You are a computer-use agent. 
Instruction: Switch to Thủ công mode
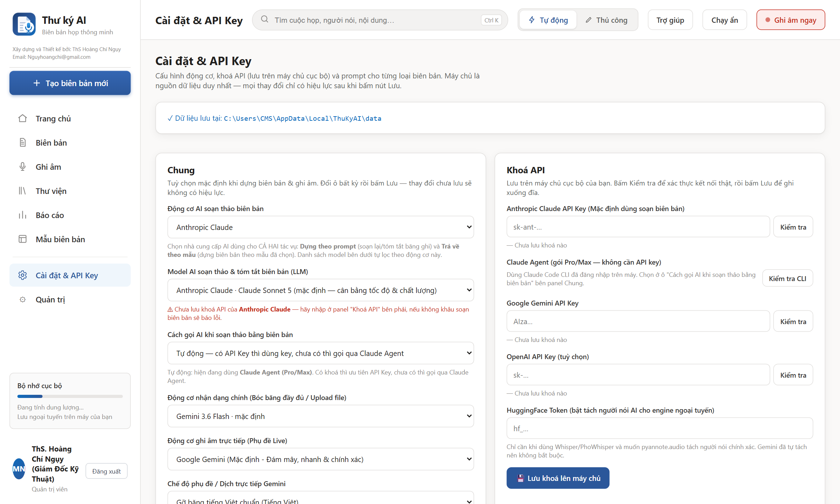(607, 20)
